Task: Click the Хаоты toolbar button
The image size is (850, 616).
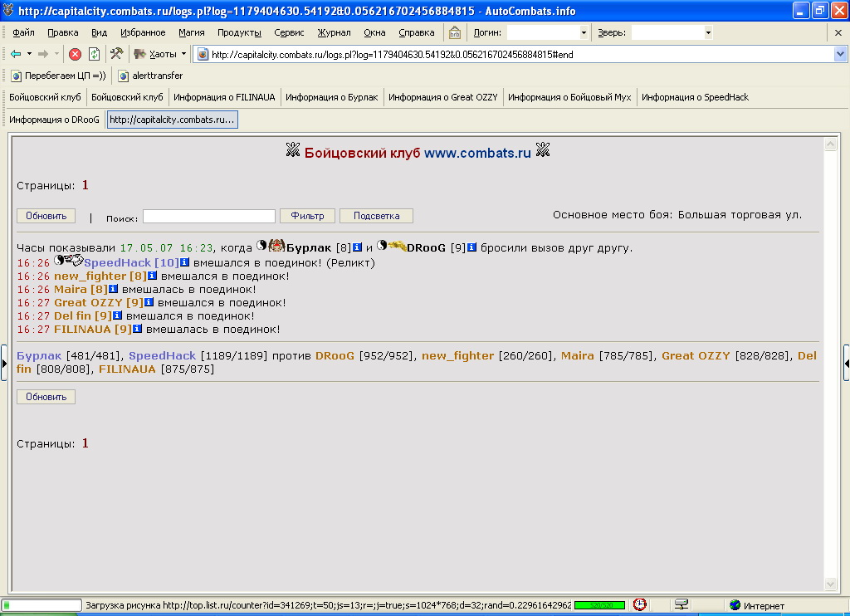Action: [155, 54]
